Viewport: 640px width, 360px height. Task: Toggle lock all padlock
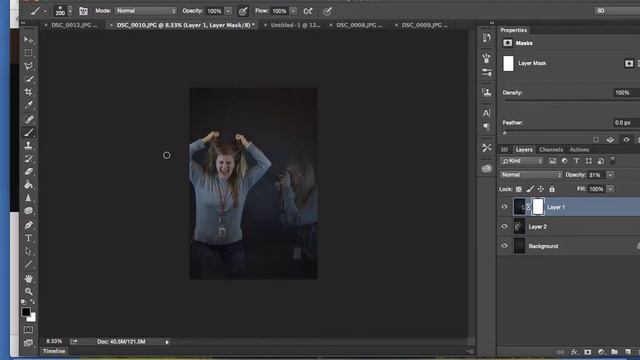click(552, 189)
